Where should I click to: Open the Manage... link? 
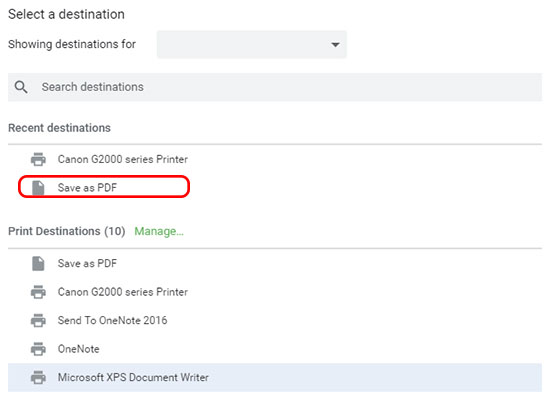pyautogui.click(x=159, y=231)
